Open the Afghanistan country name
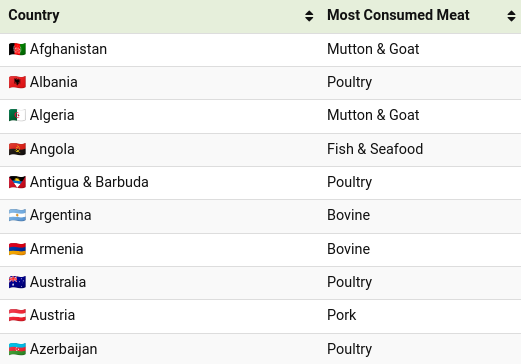The width and height of the screenshot is (521, 364). pos(68,49)
